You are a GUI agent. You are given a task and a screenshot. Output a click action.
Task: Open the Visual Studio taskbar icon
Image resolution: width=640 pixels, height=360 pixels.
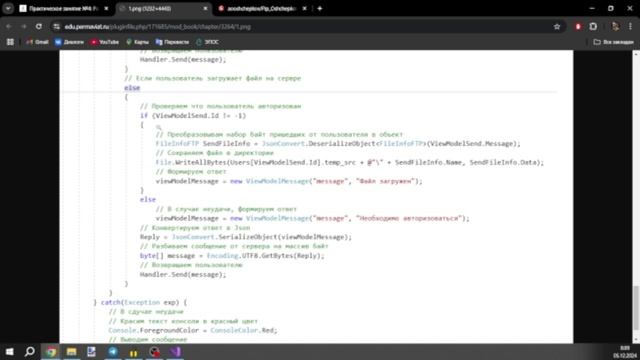tap(175, 351)
